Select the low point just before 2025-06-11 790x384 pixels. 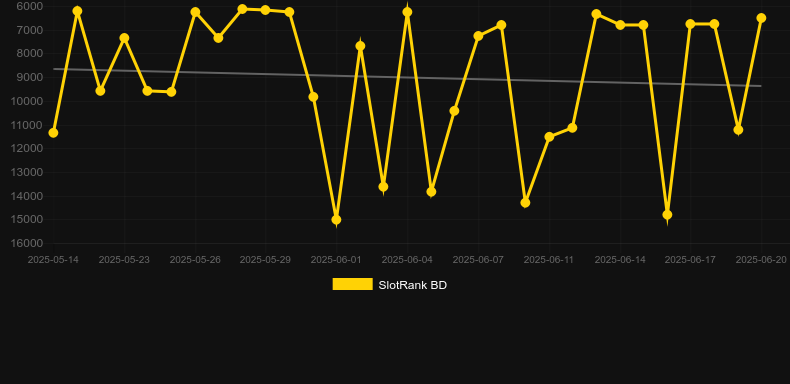point(525,203)
